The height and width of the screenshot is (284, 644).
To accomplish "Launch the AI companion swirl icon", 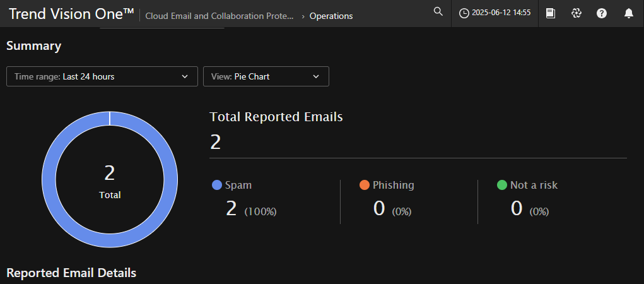I will [576, 13].
